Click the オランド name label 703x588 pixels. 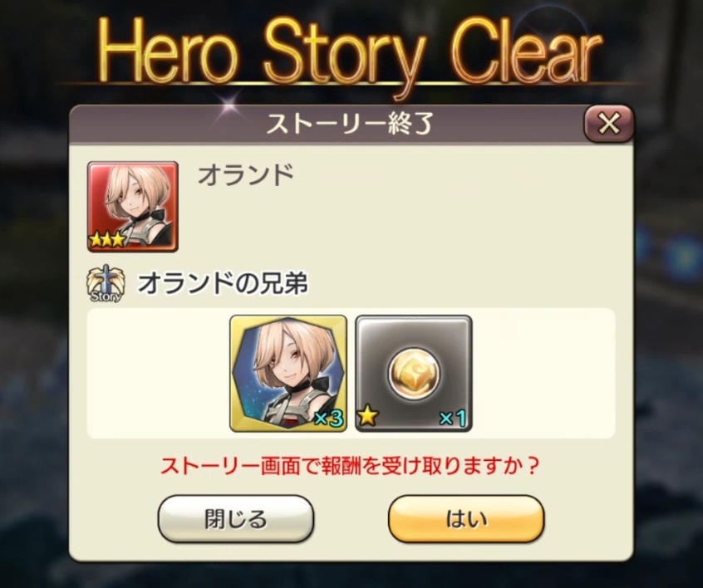[246, 174]
